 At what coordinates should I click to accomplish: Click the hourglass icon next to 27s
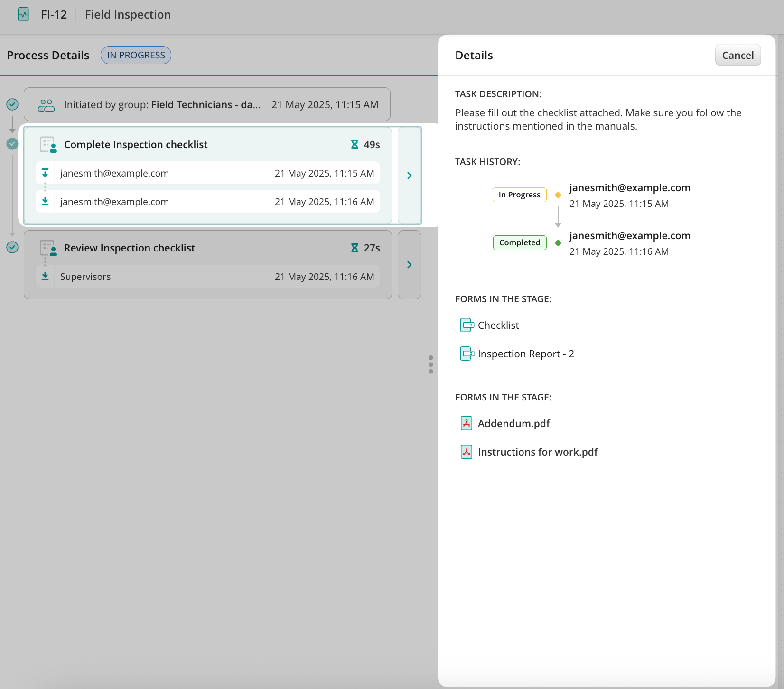[355, 248]
